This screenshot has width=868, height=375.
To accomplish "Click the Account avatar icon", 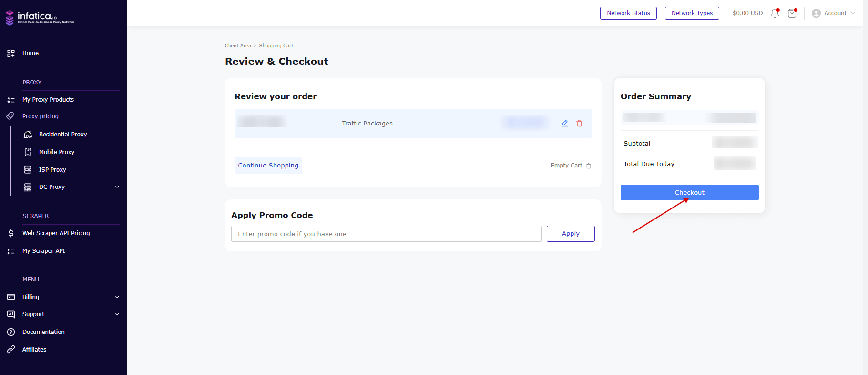I will click(x=817, y=13).
